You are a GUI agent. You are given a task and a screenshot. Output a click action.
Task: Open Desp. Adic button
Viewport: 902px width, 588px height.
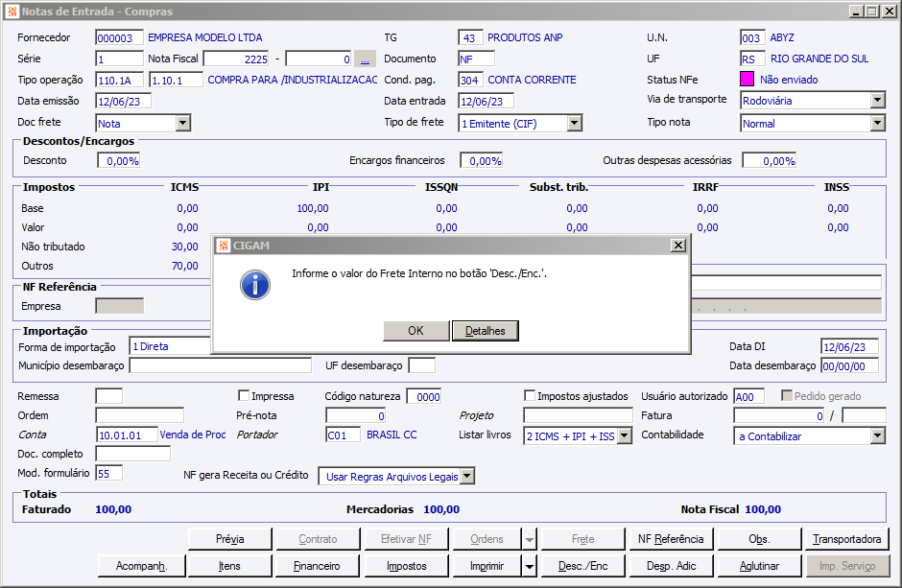(672, 566)
